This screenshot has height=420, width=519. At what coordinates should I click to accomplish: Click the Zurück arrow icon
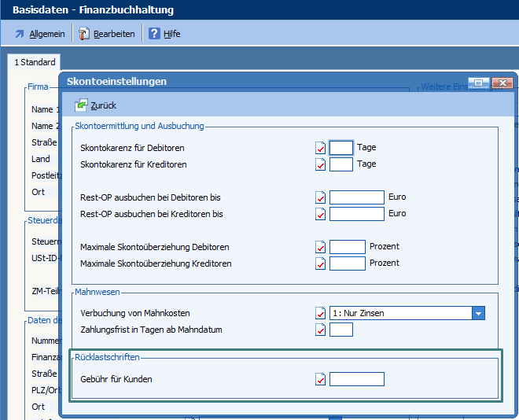[81, 105]
